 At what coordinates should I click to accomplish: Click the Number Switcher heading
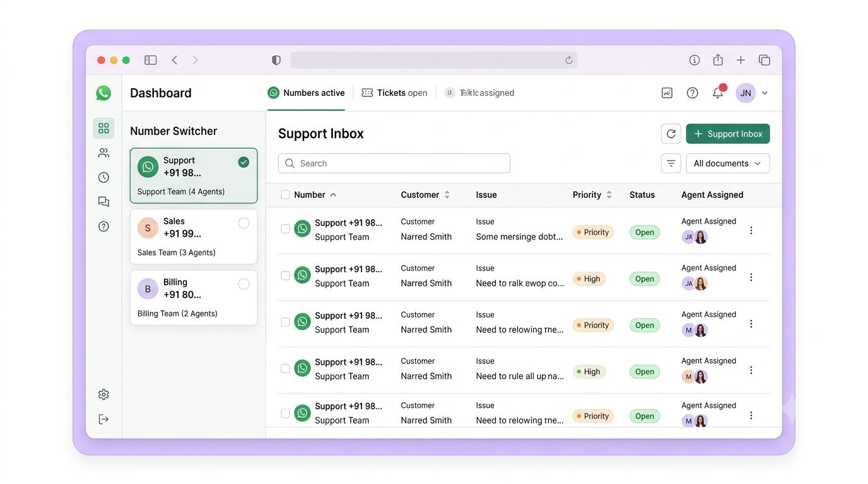coord(173,131)
